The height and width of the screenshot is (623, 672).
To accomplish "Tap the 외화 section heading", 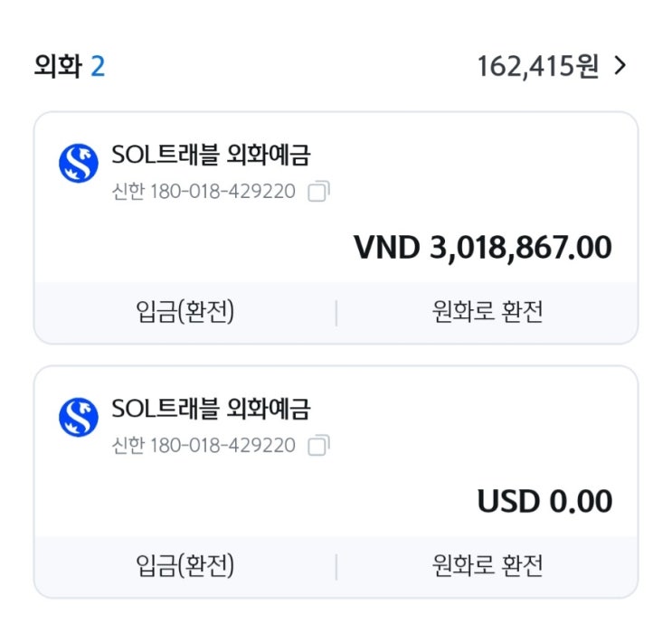I will [57, 67].
